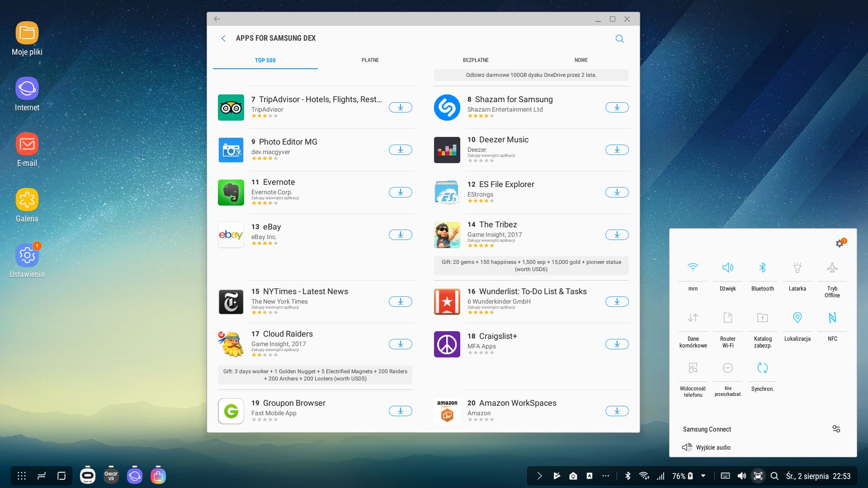Download Shazam for Samsung
The height and width of the screenshot is (488, 868).
coord(617,108)
